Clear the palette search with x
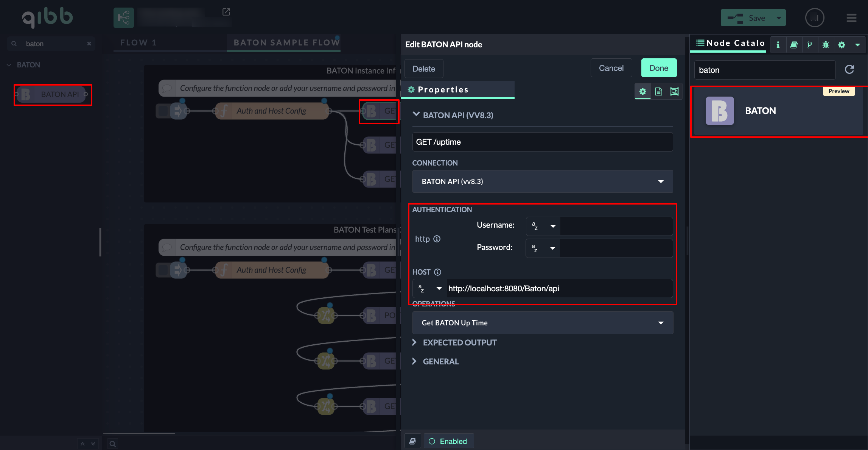 89,44
